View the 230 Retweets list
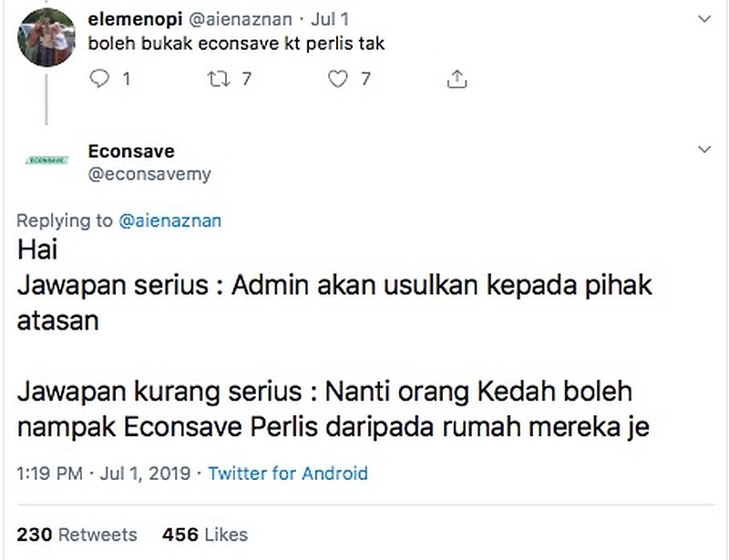This screenshot has height=560, width=729. [77, 535]
